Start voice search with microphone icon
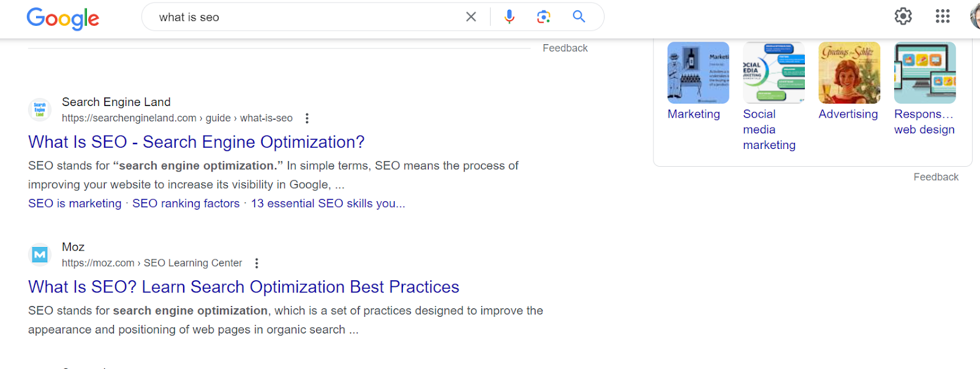 (509, 17)
